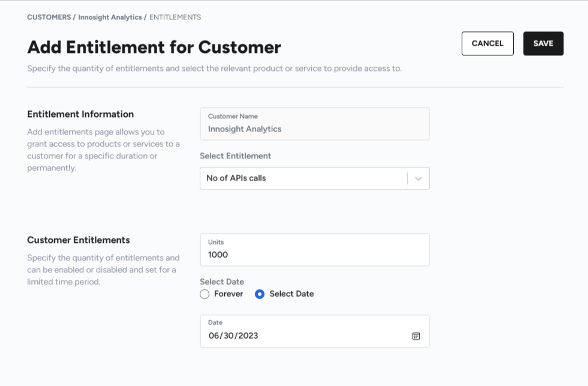Viewport: 588px width, 386px height.
Task: Open the calendar picker icon
Action: click(x=416, y=336)
